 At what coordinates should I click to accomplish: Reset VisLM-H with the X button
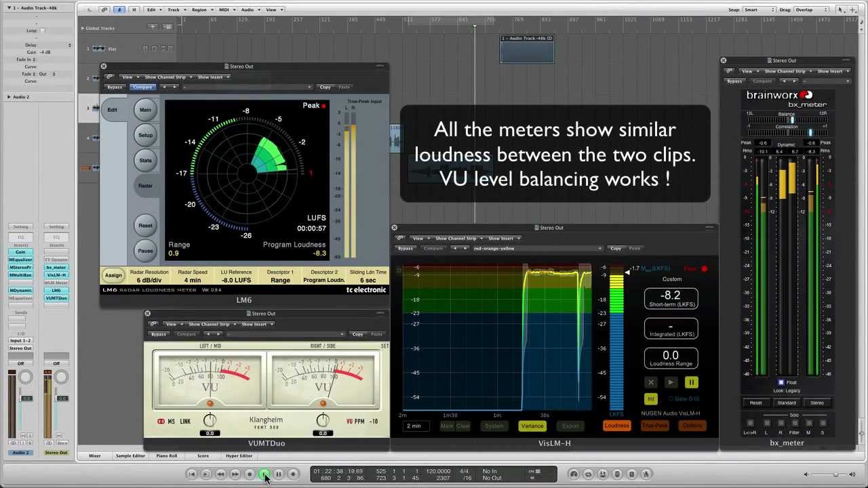coord(650,383)
